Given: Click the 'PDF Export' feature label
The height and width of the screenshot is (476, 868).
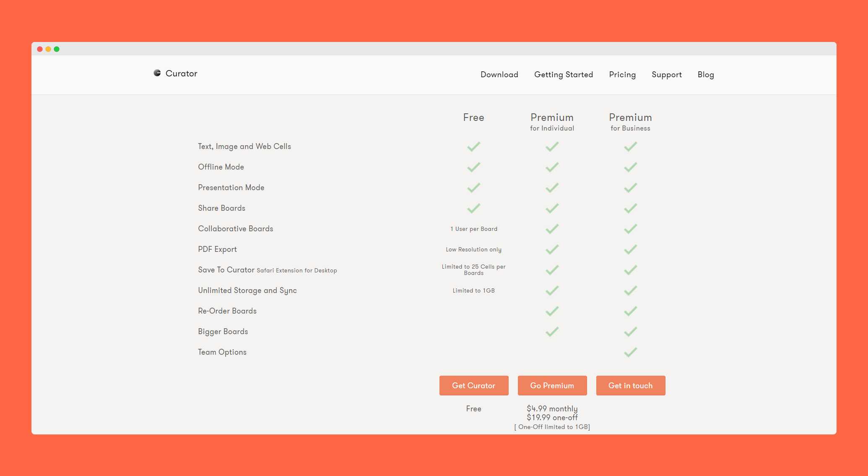Looking at the screenshot, I should click(x=218, y=249).
